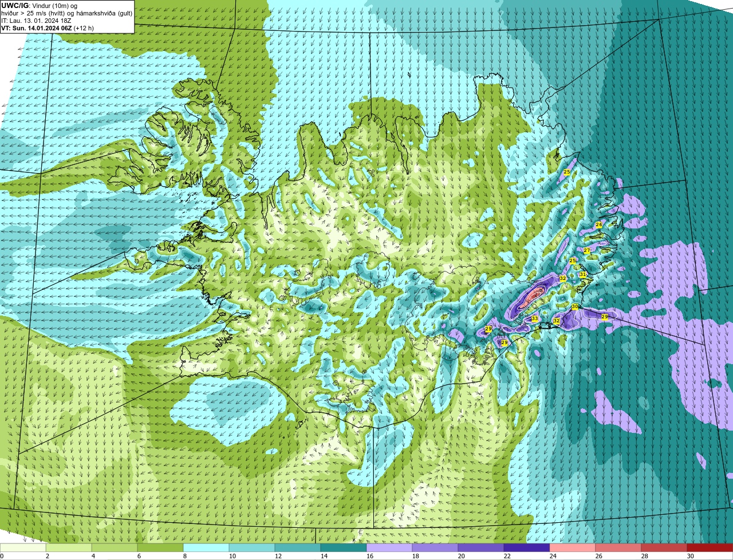The image size is (733, 560).
Task: Click the pale cream 0–2 m/s legend swatch
Action: [x=23, y=547]
